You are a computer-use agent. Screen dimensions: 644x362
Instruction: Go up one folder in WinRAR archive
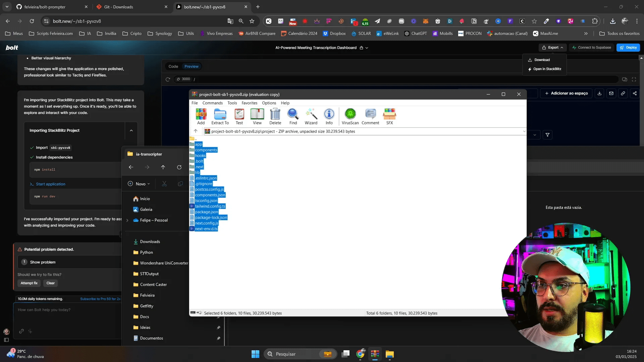pyautogui.click(x=196, y=131)
